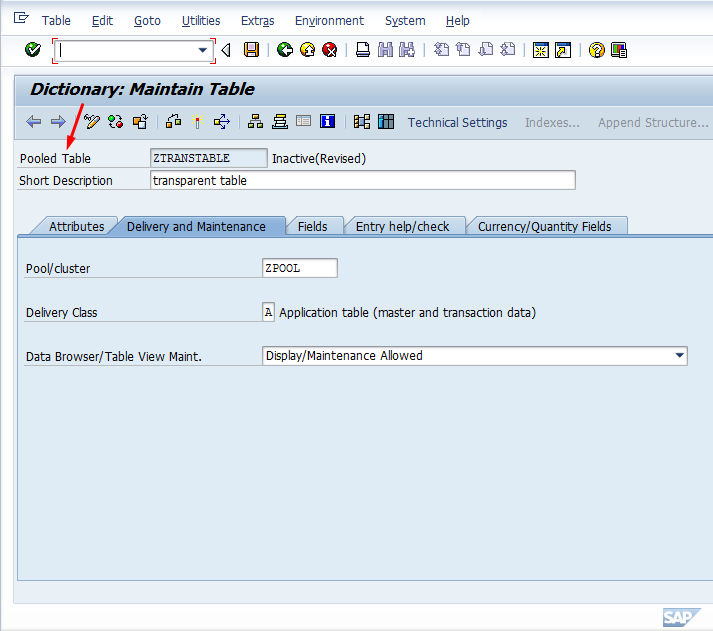Viewport: 713px width, 631px height.
Task: Click the blue Documentation info icon
Action: (327, 121)
